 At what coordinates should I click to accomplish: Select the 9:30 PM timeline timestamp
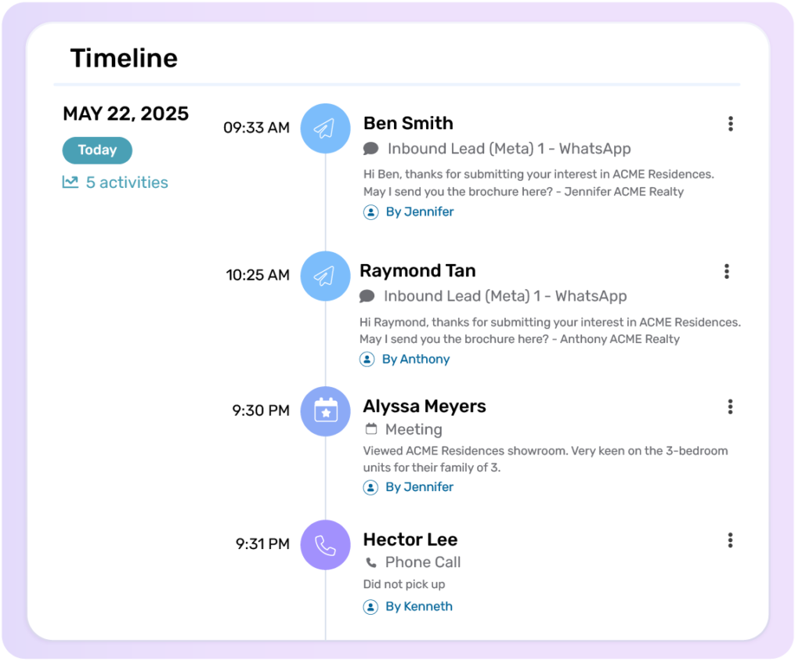(x=261, y=410)
